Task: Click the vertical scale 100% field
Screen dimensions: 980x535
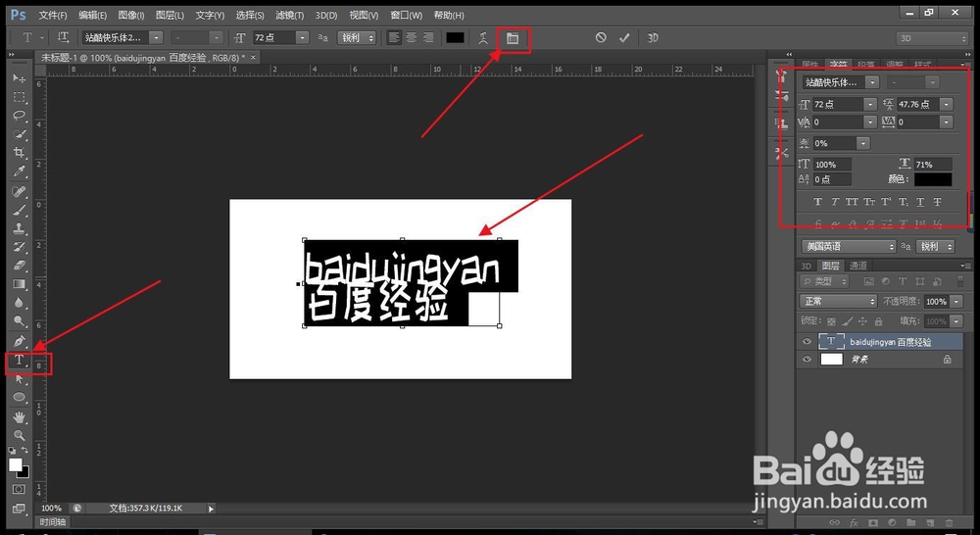Action: (832, 165)
